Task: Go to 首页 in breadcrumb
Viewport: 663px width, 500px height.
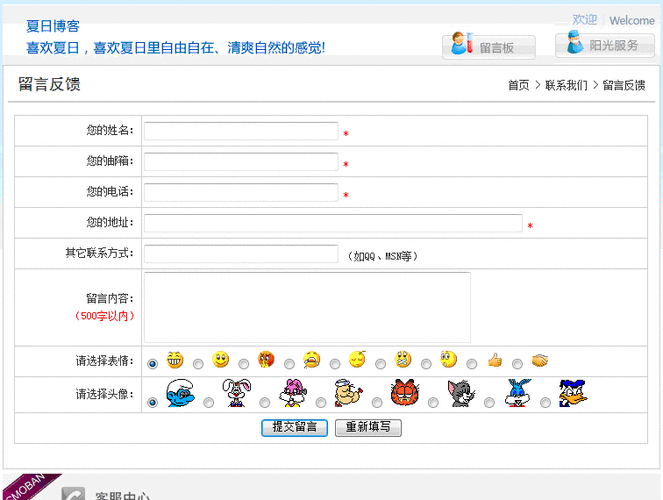Action: coord(519,85)
